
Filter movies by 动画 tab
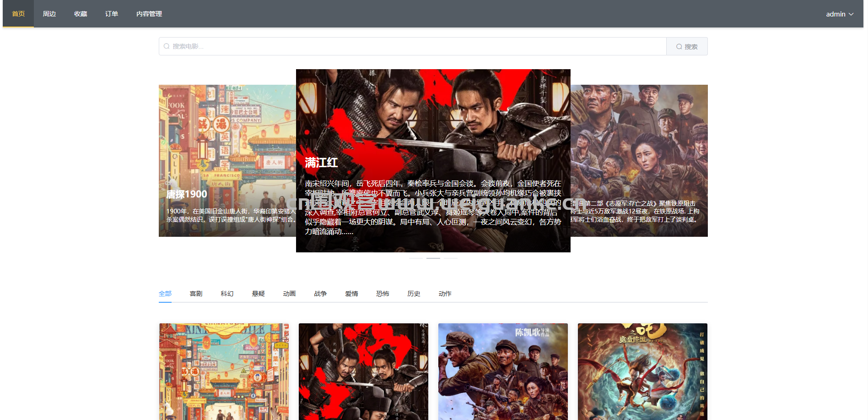[290, 294]
